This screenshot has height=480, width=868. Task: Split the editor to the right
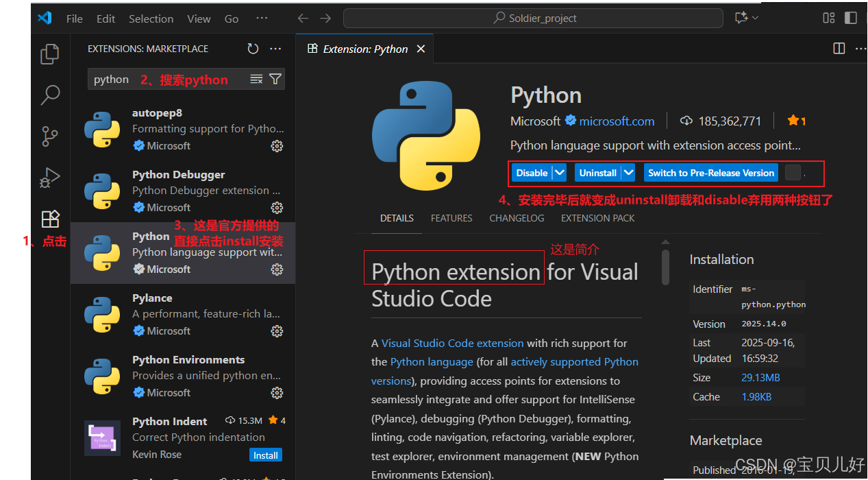click(839, 49)
